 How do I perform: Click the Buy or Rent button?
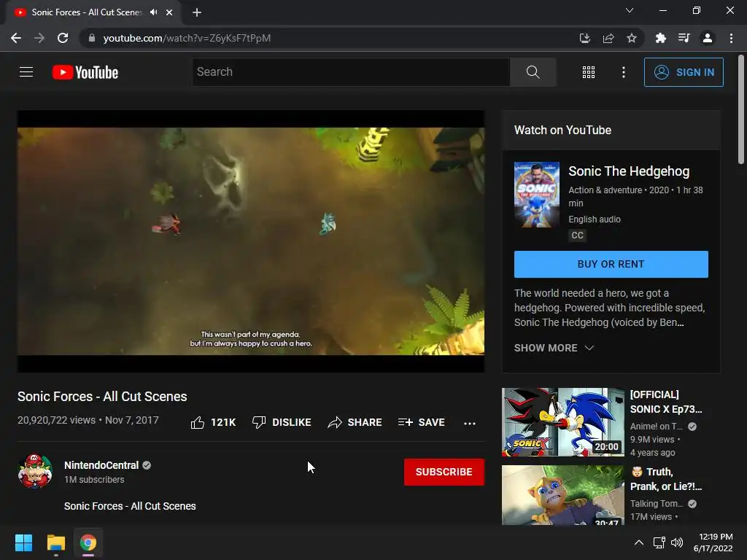[611, 264]
